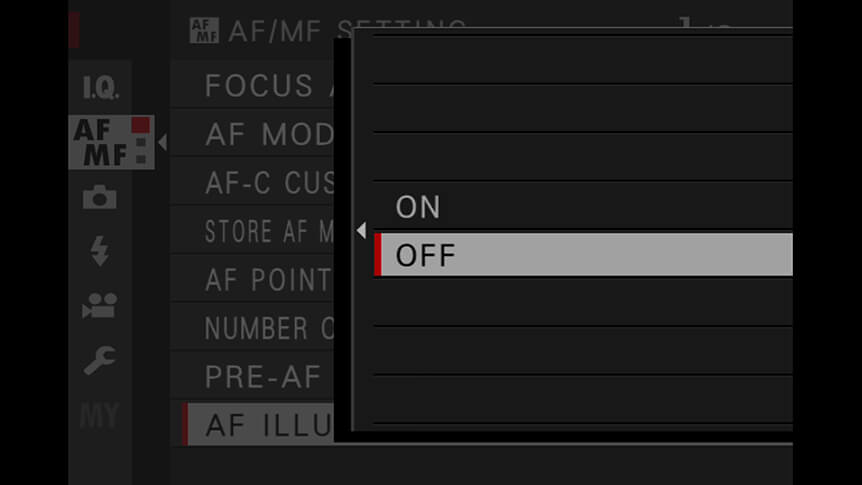Select the AF-C CUSTOM menu item
This screenshot has width=862, height=485.
[x=252, y=183]
